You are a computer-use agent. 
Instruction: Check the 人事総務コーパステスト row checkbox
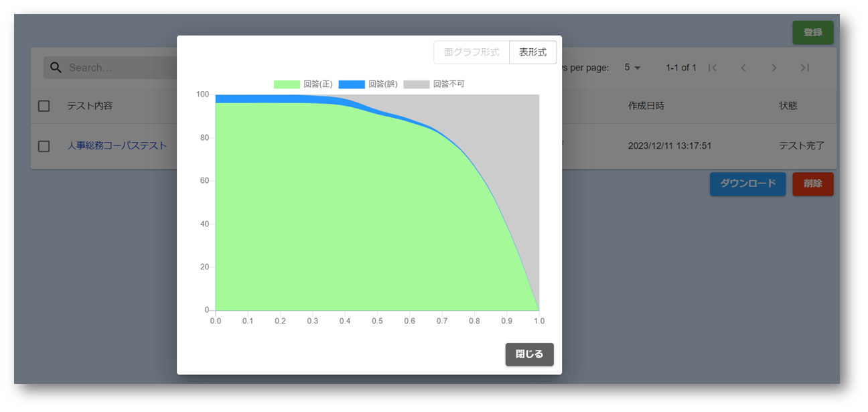point(44,146)
